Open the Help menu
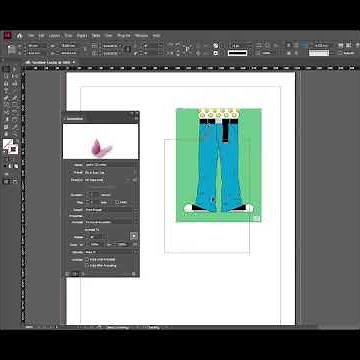This screenshot has width=360, height=360. 156,36
